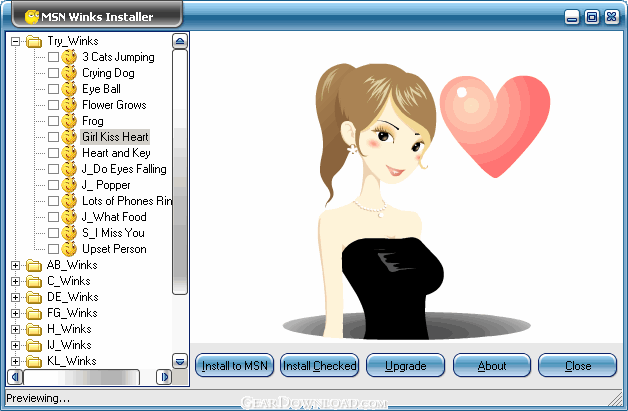Click the wink icon next to Heart and Key

tap(69, 153)
